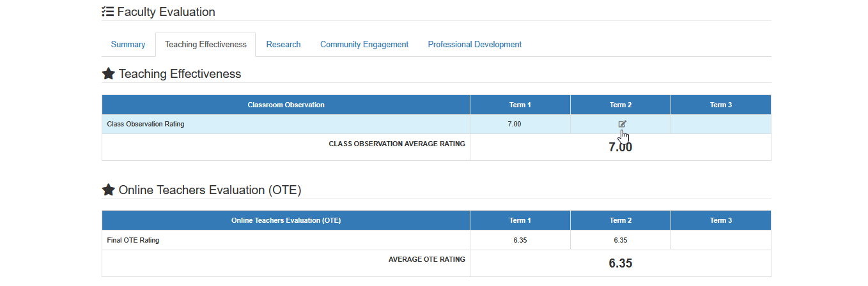
Task: Select the Term 1 Final OTE Rating 6.35
Action: click(x=520, y=240)
